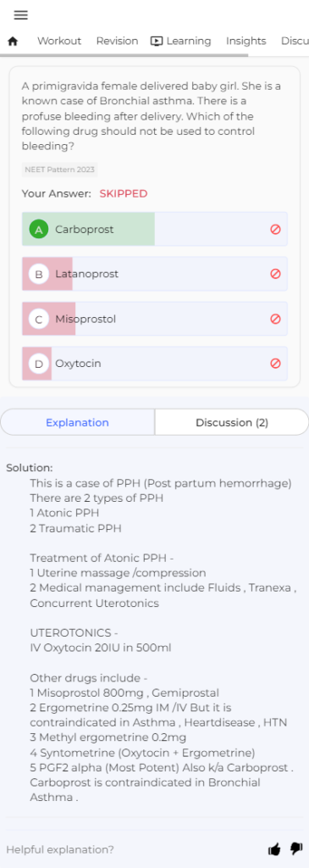Click the NEET Pattern 2023 tag
Image resolution: width=309 pixels, height=868 pixels.
[x=60, y=170]
